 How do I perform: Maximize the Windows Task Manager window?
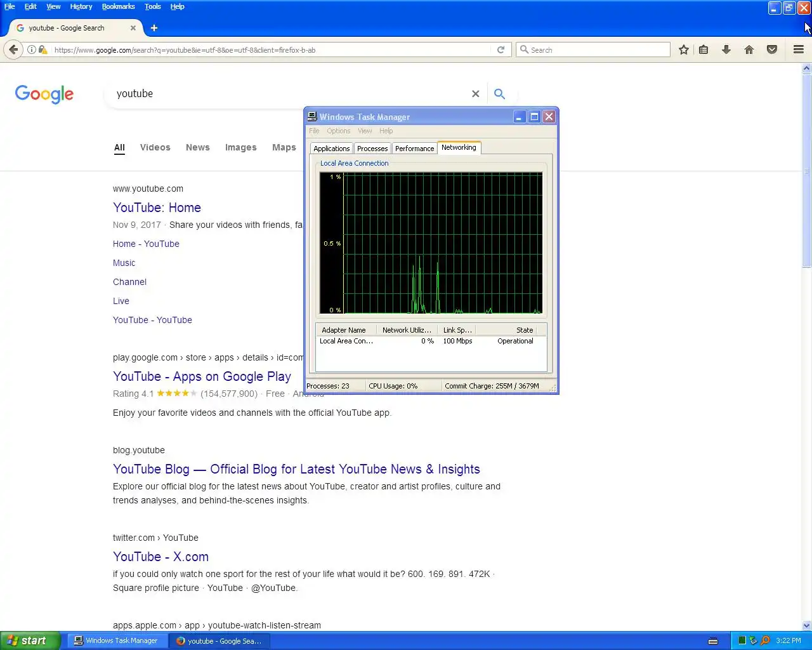(534, 117)
